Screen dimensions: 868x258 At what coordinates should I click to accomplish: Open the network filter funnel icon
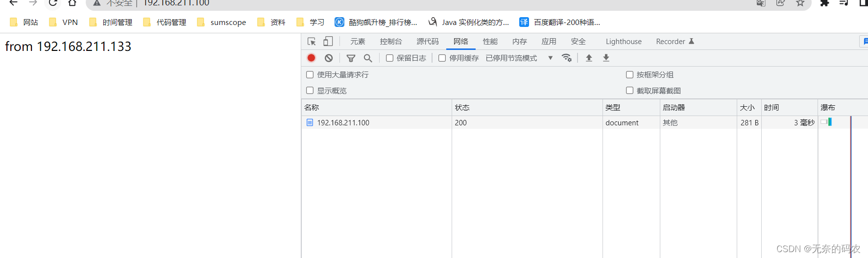(351, 58)
